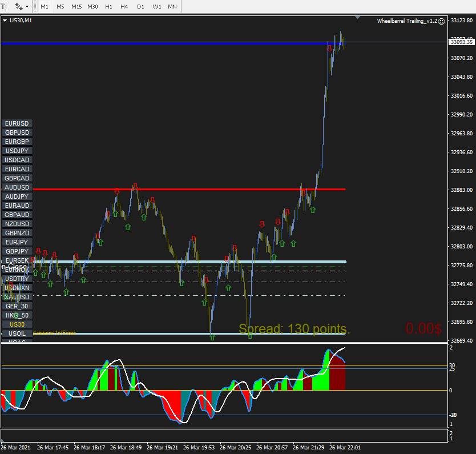Image resolution: width=476 pixels, height=454 pixels.
Task: Click the arrows objects tool icon
Action: point(18,6)
